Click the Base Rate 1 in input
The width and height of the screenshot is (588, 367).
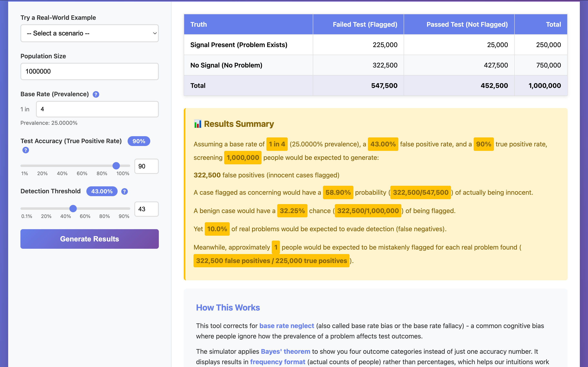pyautogui.click(x=97, y=109)
